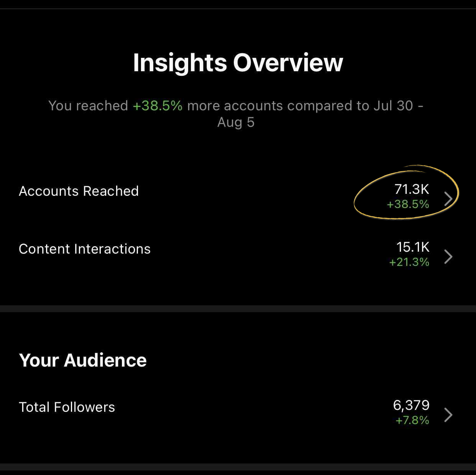Click the gray divider above Your Audience
This screenshot has height=475, width=476.
pos(238,309)
